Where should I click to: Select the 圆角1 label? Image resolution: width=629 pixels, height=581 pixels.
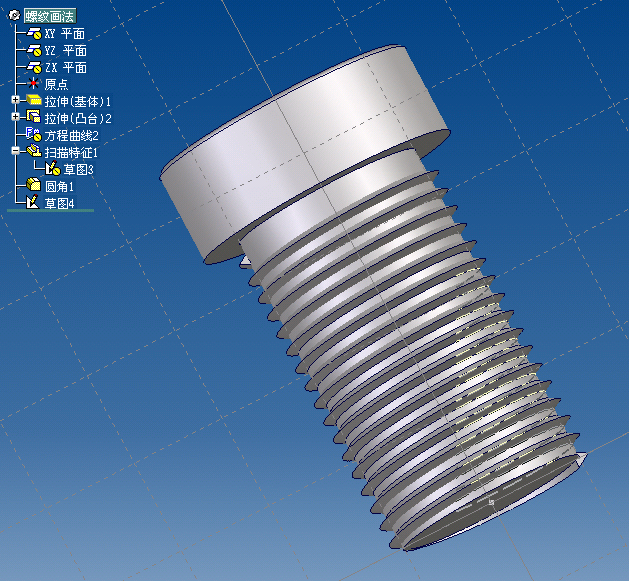59,186
